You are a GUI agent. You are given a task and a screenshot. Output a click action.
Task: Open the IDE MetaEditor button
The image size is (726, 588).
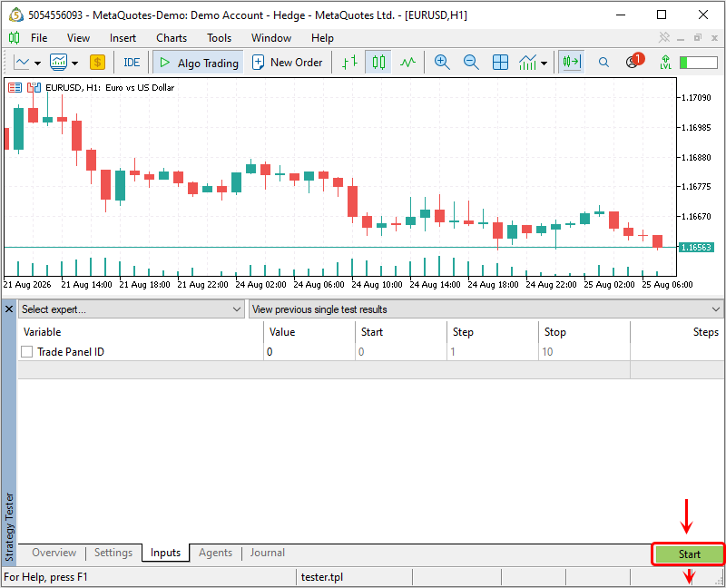132,62
